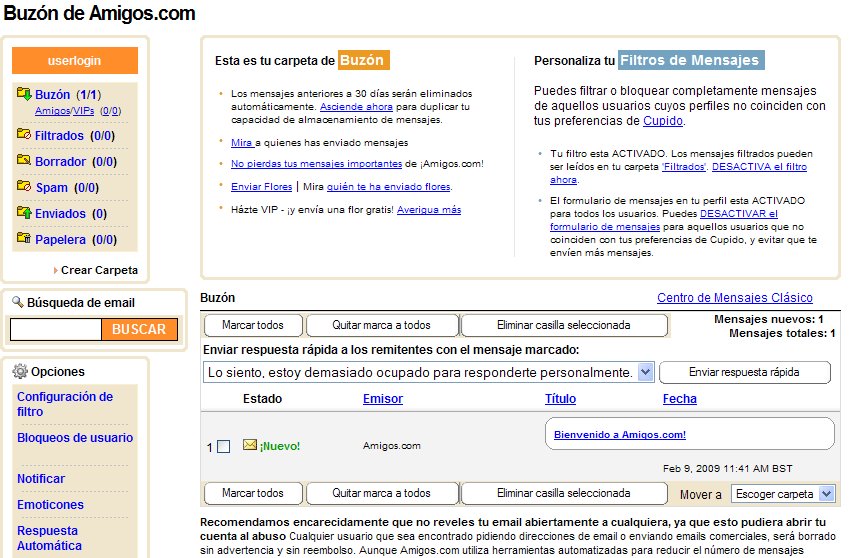Open the Escoger carpeta dropdown
Image resolution: width=861 pixels, height=558 pixels.
click(826, 494)
